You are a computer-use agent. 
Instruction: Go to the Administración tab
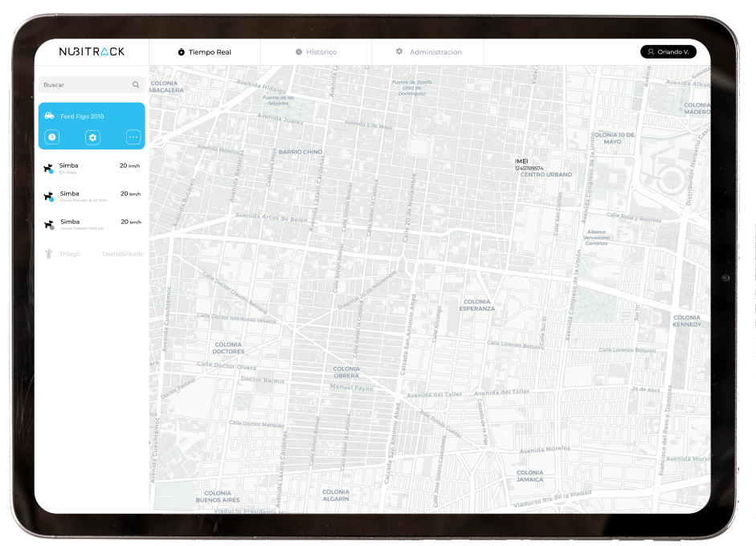point(428,52)
